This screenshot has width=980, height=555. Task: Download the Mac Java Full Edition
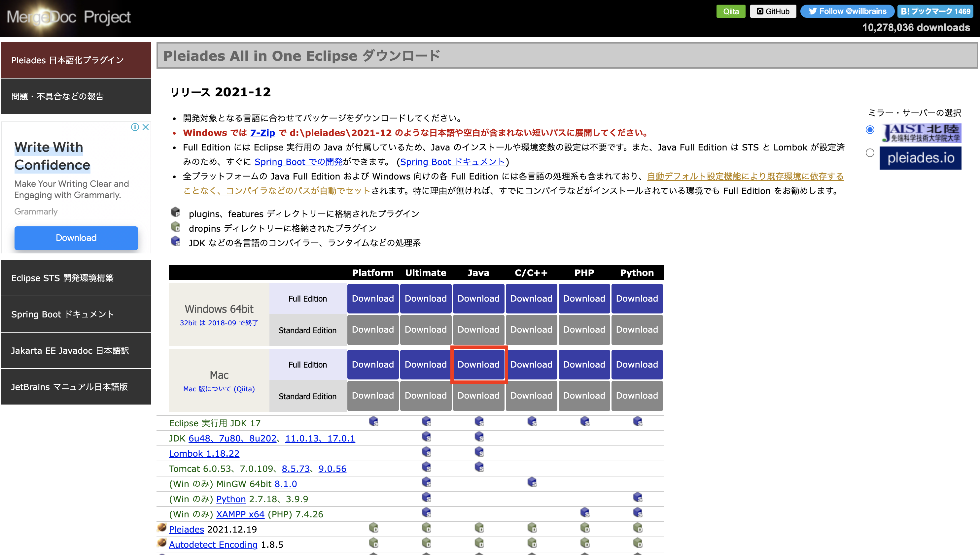pos(478,364)
